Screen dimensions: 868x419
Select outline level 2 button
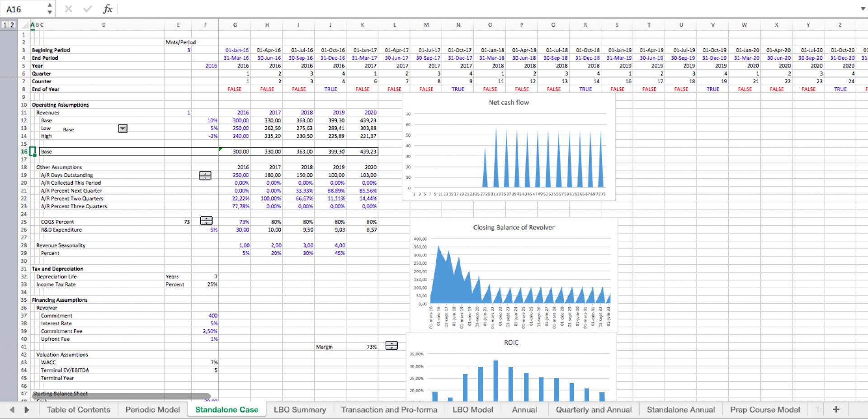[x=12, y=25]
